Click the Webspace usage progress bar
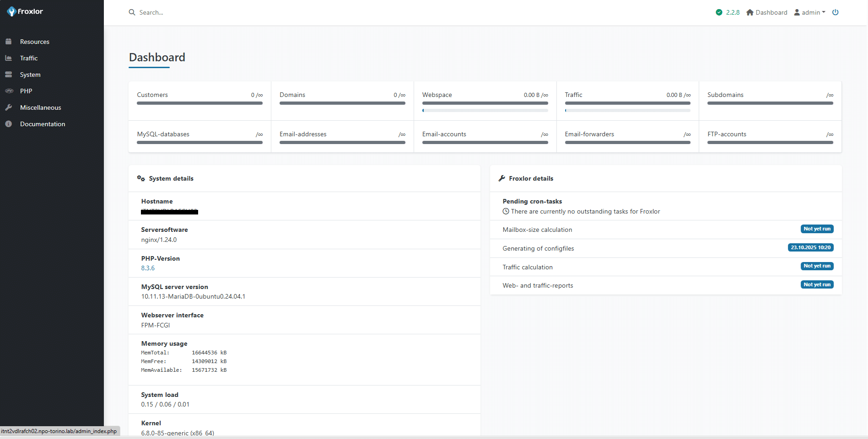 (x=485, y=110)
